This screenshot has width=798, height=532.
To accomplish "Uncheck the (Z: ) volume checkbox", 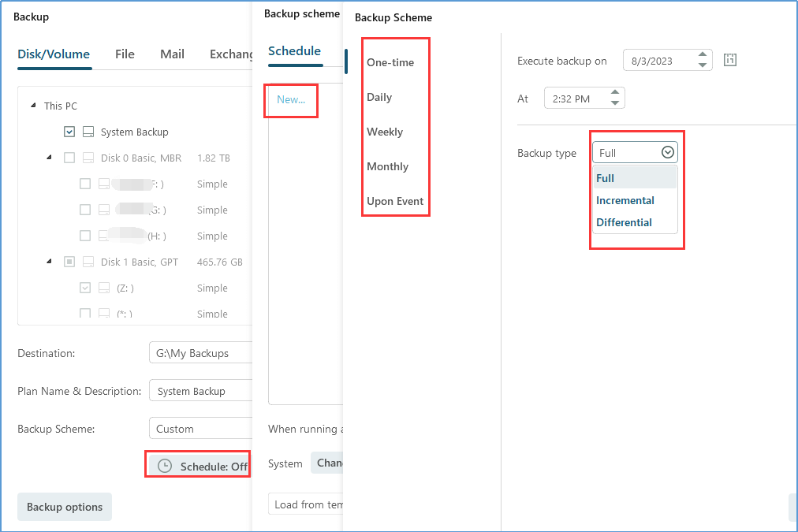I will [85, 288].
